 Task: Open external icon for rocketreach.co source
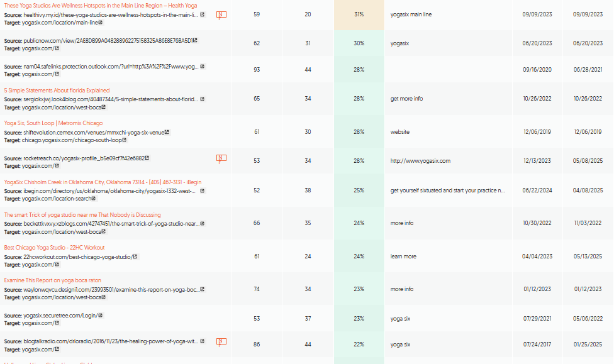pos(147,158)
